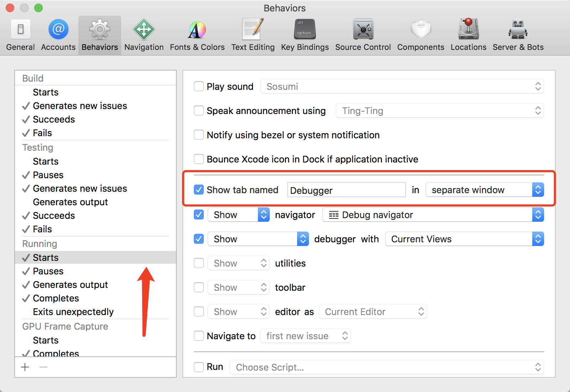Open Fonts & Colors preferences
Screen dimensions: 570x392
pyautogui.click(x=197, y=35)
